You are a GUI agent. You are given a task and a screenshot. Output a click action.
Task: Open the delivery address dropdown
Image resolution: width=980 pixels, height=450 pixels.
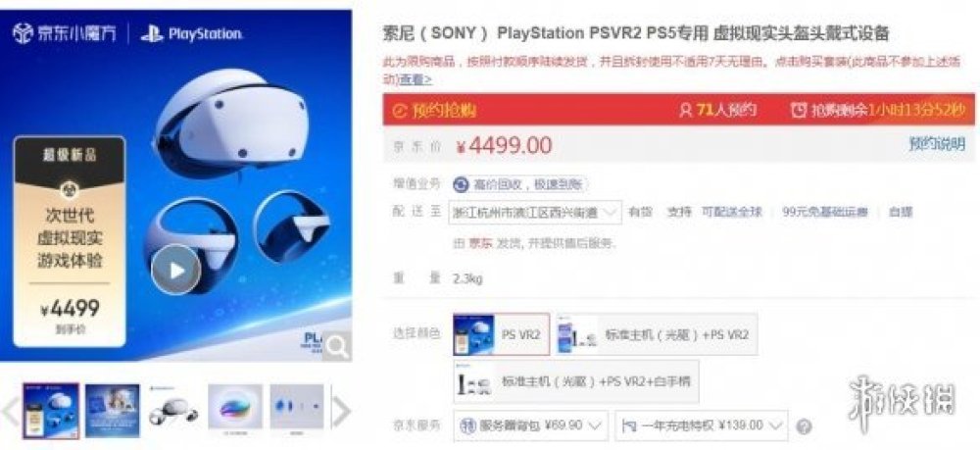[x=536, y=212]
